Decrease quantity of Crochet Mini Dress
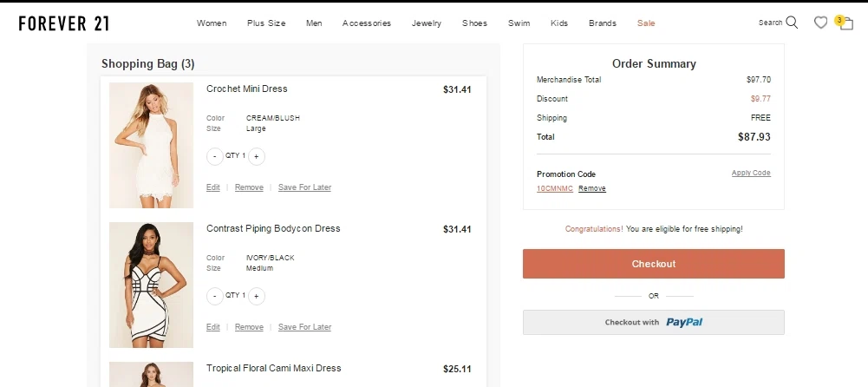The height and width of the screenshot is (387, 868). click(x=215, y=157)
